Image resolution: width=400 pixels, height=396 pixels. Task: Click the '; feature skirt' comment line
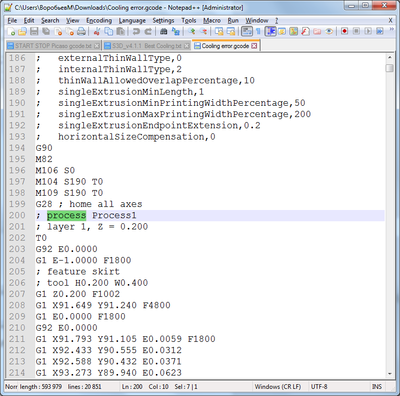click(x=78, y=272)
